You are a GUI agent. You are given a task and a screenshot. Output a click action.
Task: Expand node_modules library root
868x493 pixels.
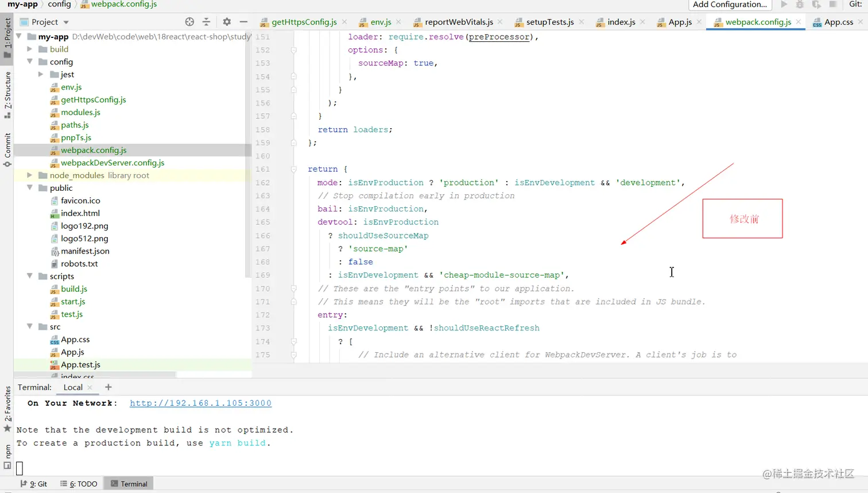pyautogui.click(x=30, y=175)
